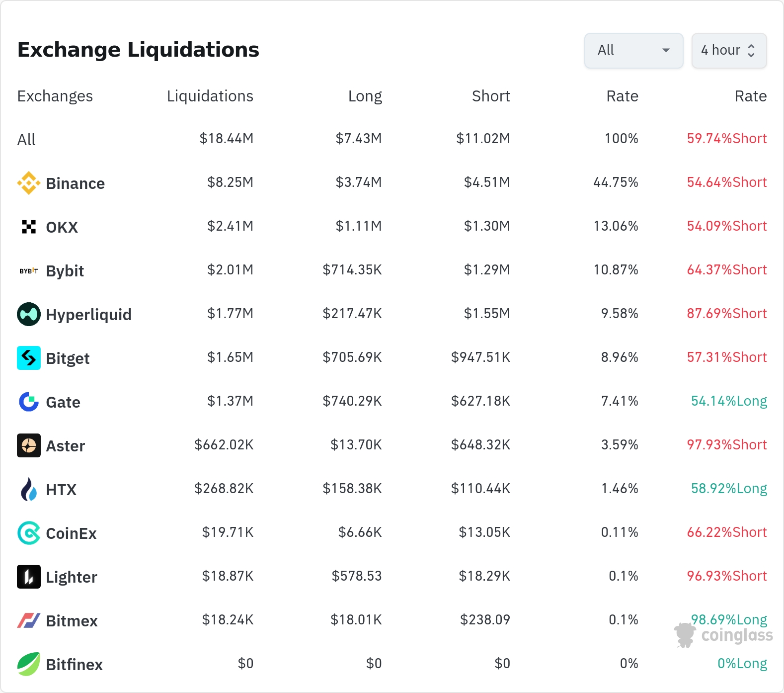784x693 pixels.
Task: Sort by the Short column header
Action: [490, 96]
